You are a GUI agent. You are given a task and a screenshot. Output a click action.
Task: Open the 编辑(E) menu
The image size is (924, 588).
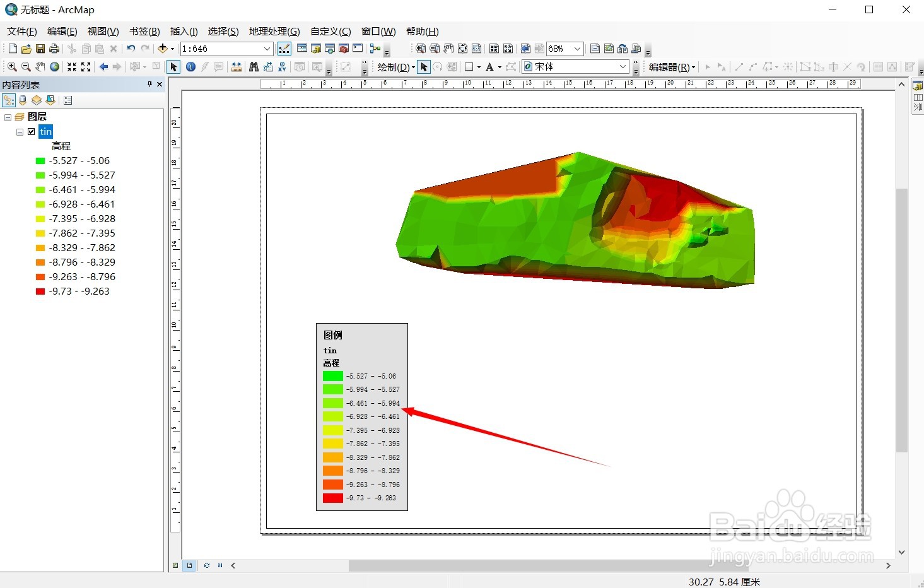[62, 31]
